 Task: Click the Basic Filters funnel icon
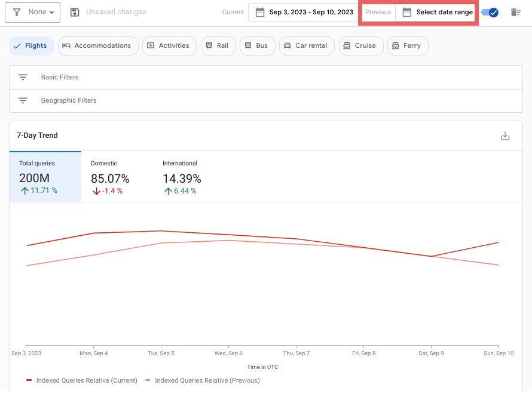click(x=23, y=76)
